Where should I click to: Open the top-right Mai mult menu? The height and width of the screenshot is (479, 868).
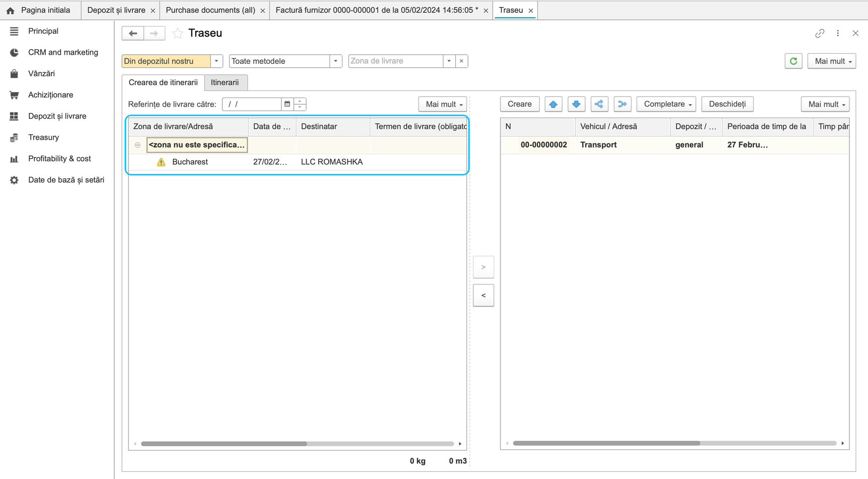coord(831,61)
